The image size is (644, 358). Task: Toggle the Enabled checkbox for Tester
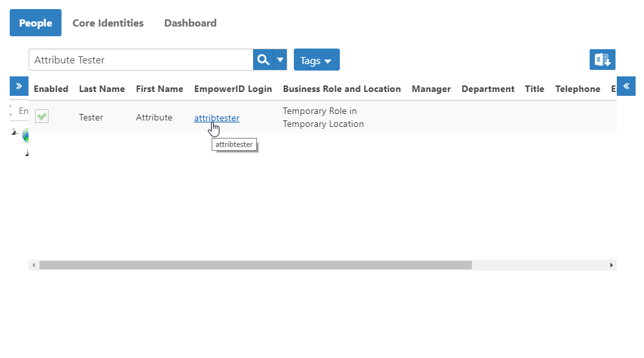pos(41,117)
